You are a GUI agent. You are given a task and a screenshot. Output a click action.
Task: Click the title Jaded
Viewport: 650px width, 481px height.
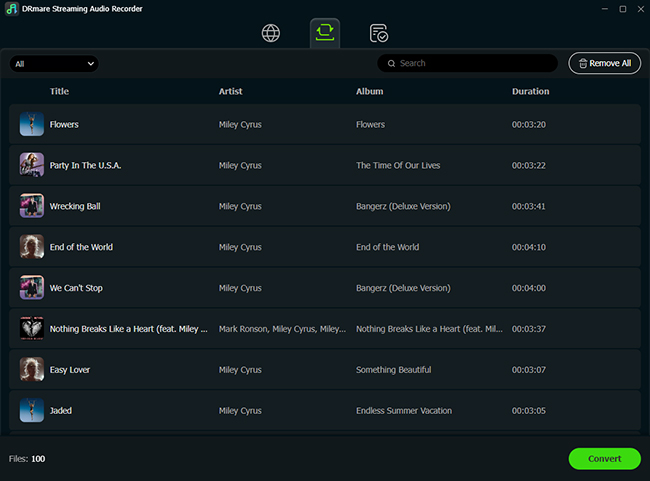(x=61, y=411)
